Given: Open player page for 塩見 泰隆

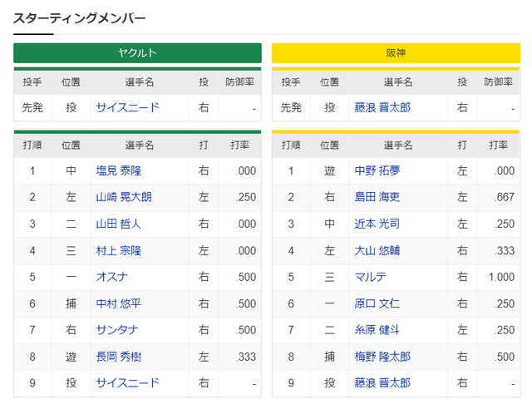Looking at the screenshot, I should pyautogui.click(x=118, y=170).
